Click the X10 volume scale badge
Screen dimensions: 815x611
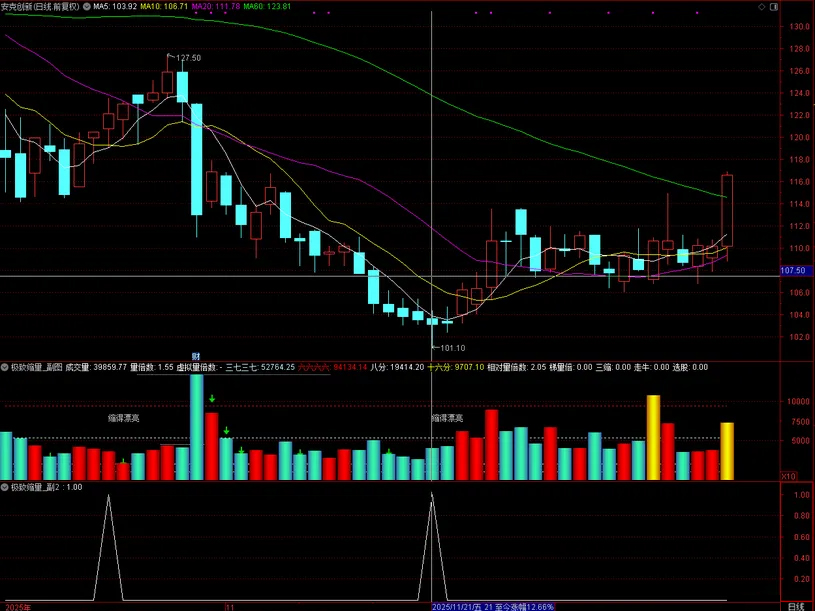(789, 475)
